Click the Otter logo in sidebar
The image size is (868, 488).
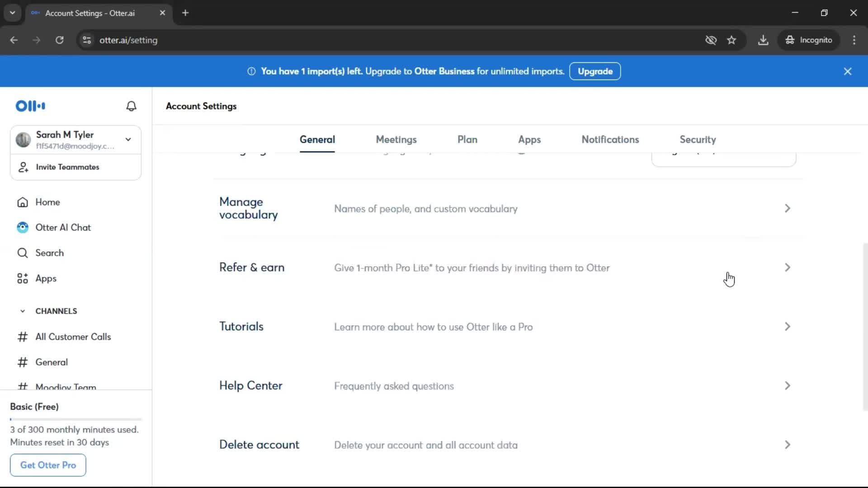click(x=30, y=106)
